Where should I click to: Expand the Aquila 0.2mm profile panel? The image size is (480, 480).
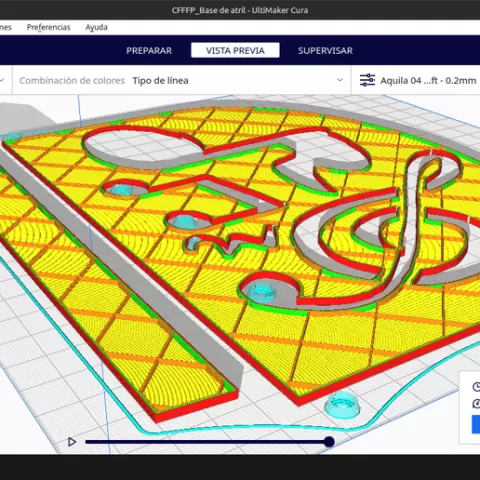(x=418, y=80)
